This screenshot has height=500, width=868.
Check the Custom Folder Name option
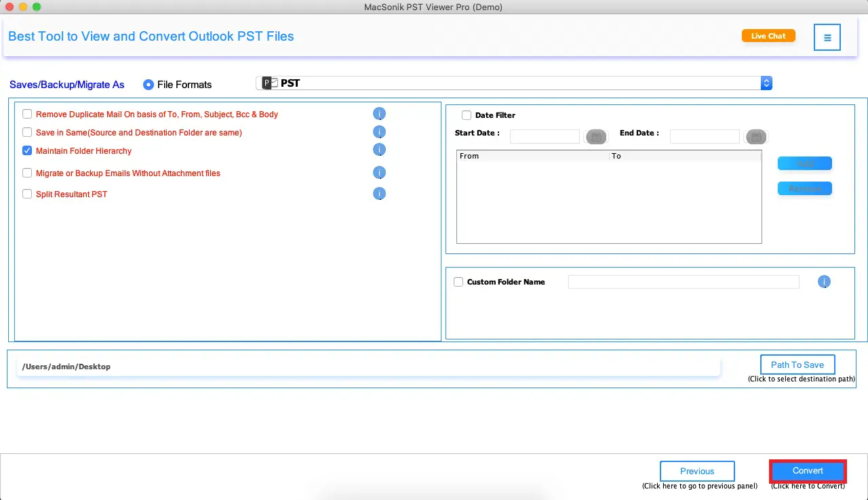[458, 282]
